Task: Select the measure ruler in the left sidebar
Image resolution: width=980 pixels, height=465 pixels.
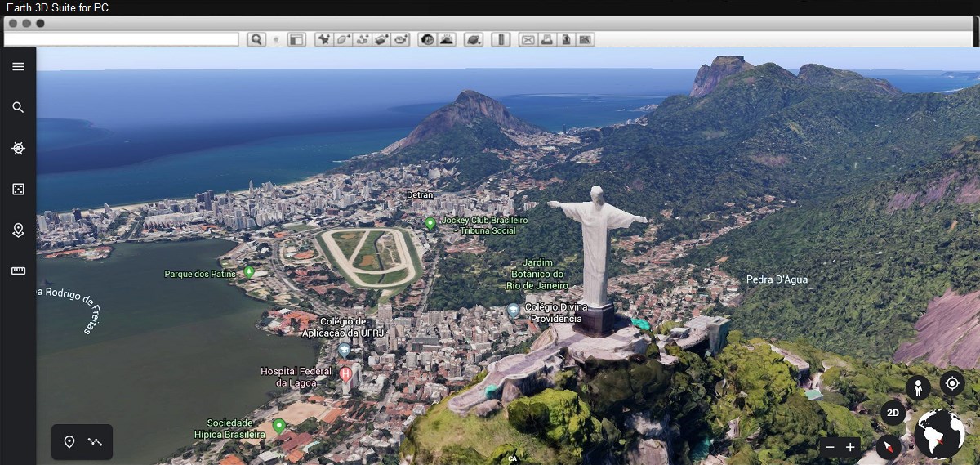Action: click(18, 271)
